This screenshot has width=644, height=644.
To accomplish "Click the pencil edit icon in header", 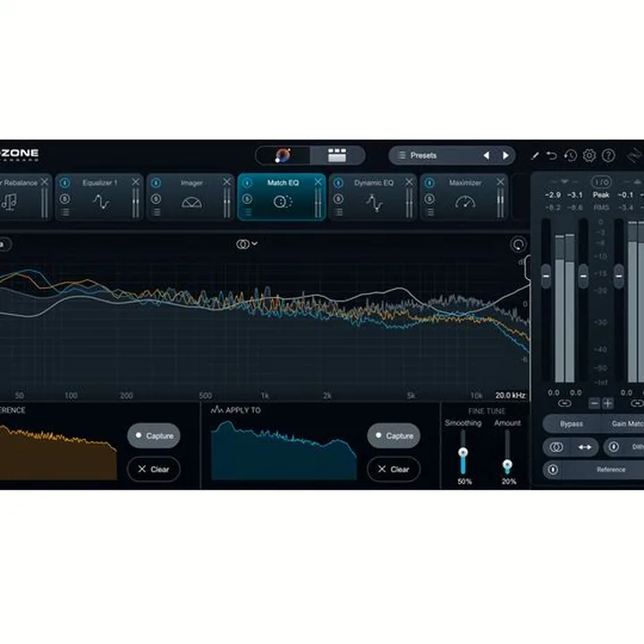I will pos(535,156).
